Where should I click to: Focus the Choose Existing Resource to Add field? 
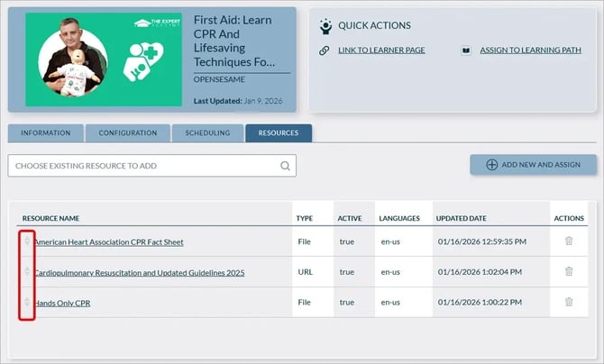pyautogui.click(x=144, y=166)
